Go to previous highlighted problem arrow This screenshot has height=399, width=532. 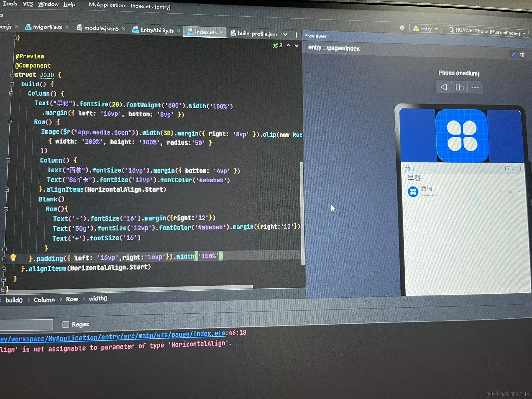(288, 45)
